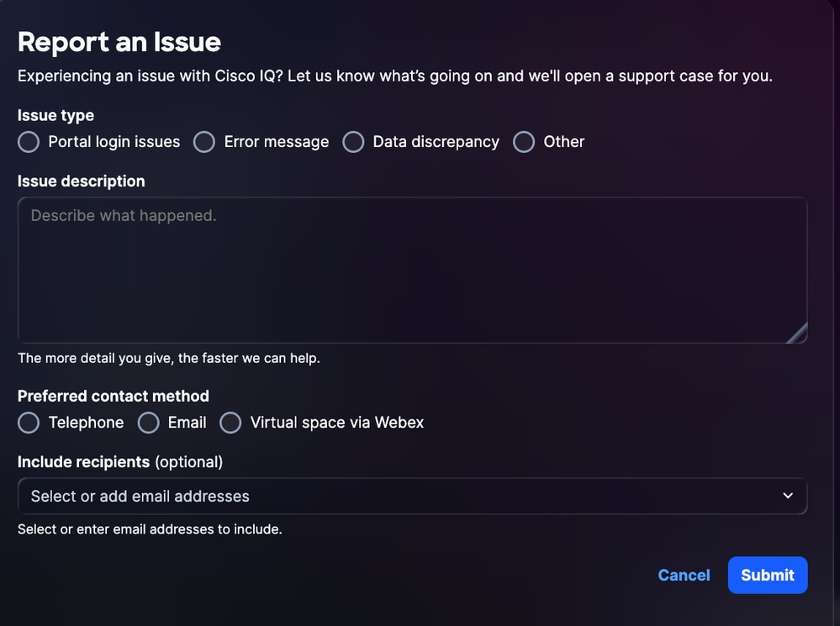Click 'The more detail you give' helper text

pyautogui.click(x=169, y=358)
